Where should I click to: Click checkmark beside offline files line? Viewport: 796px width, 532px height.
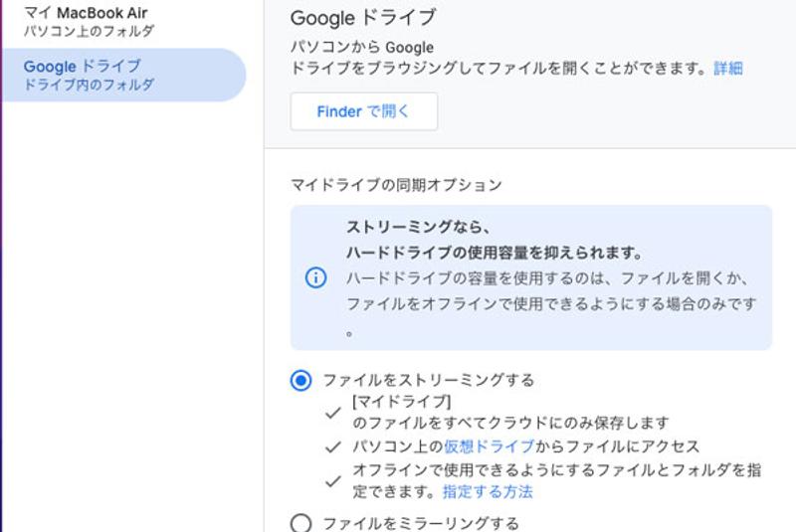[333, 480]
